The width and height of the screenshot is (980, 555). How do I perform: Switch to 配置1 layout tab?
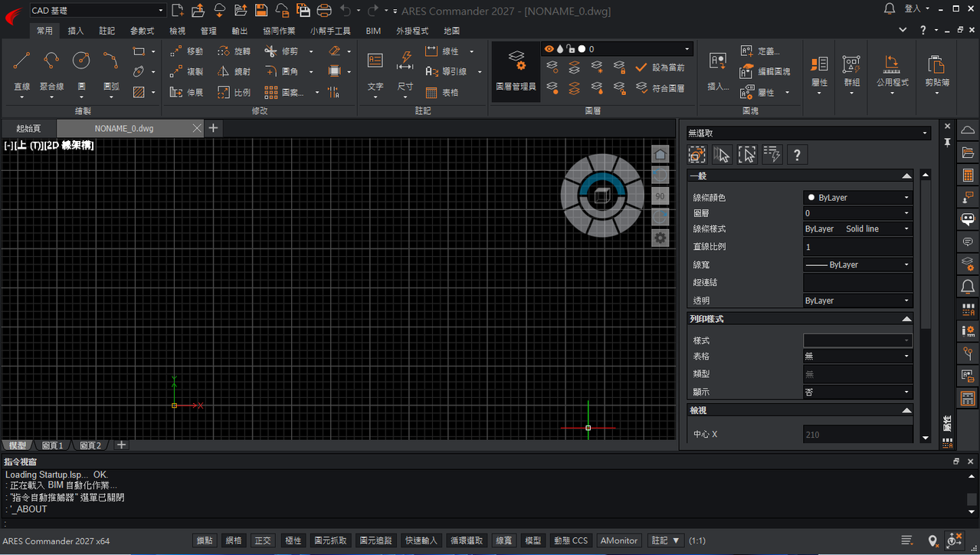click(53, 445)
